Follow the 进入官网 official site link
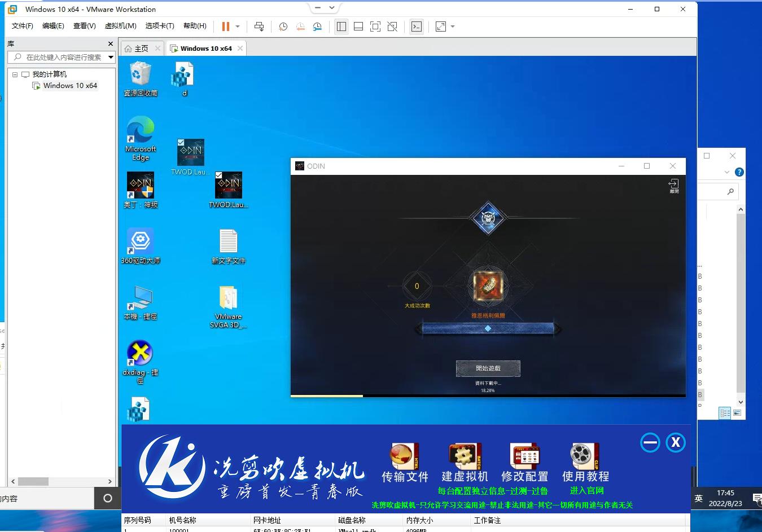 tap(587, 491)
